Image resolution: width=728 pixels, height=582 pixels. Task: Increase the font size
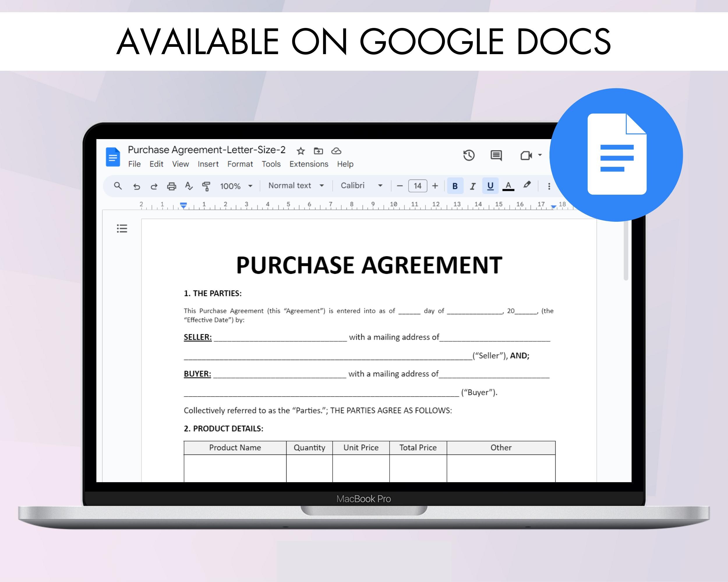pyautogui.click(x=435, y=186)
